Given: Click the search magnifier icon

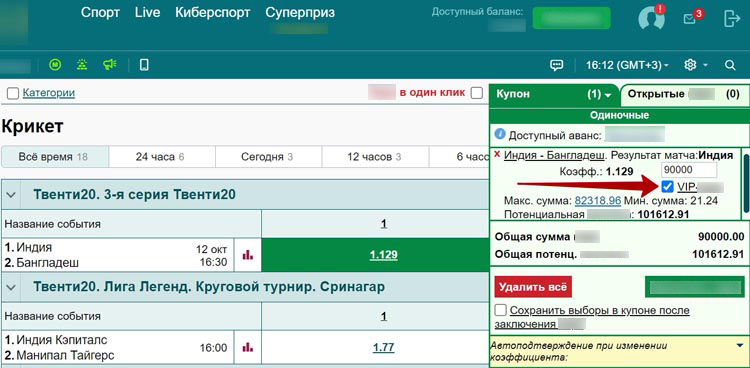Looking at the screenshot, I should [x=730, y=65].
